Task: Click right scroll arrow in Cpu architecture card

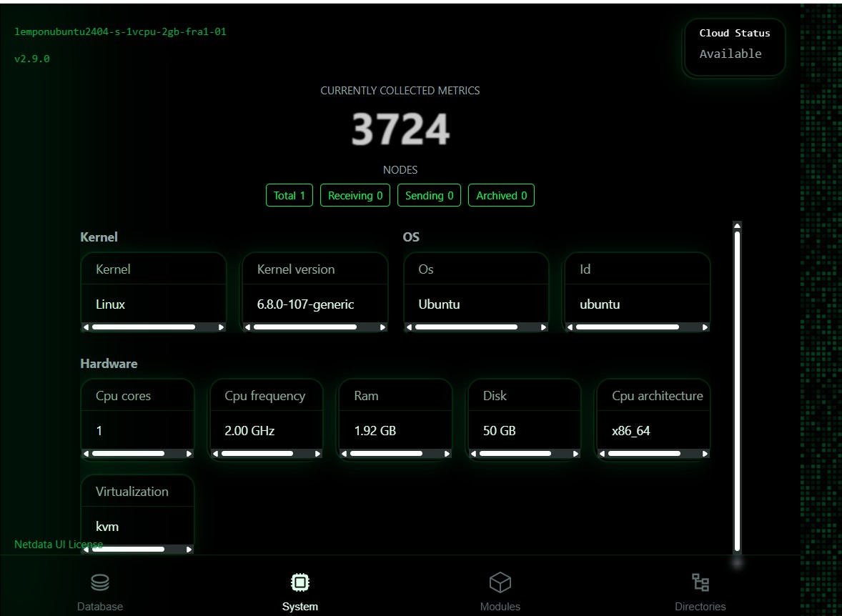Action: 705,454
